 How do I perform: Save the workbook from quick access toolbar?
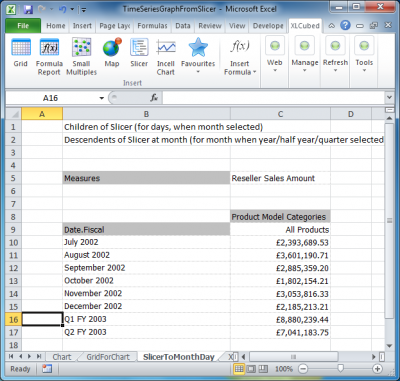click(x=28, y=9)
